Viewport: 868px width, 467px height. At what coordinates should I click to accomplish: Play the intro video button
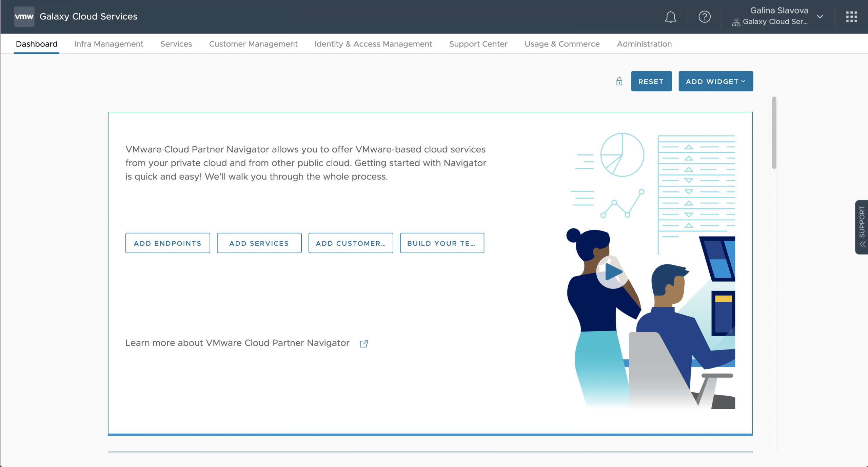(x=612, y=272)
